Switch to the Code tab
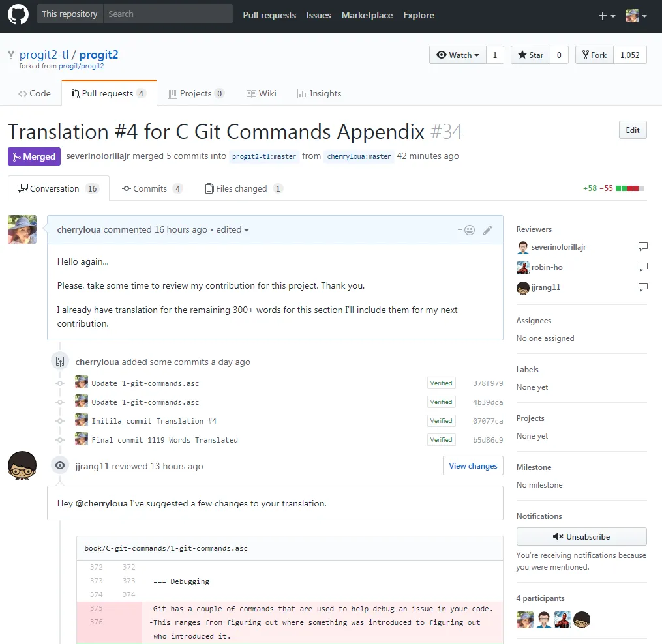This screenshot has height=644, width=662. click(35, 93)
